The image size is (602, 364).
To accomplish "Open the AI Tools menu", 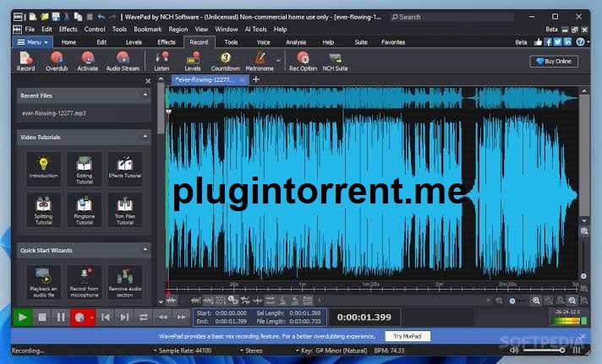I will 255,30.
